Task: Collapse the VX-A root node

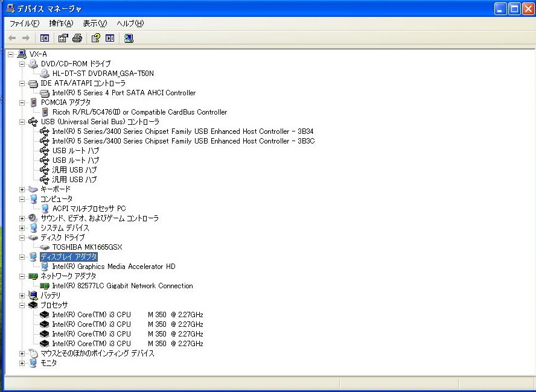Action: pos(11,54)
